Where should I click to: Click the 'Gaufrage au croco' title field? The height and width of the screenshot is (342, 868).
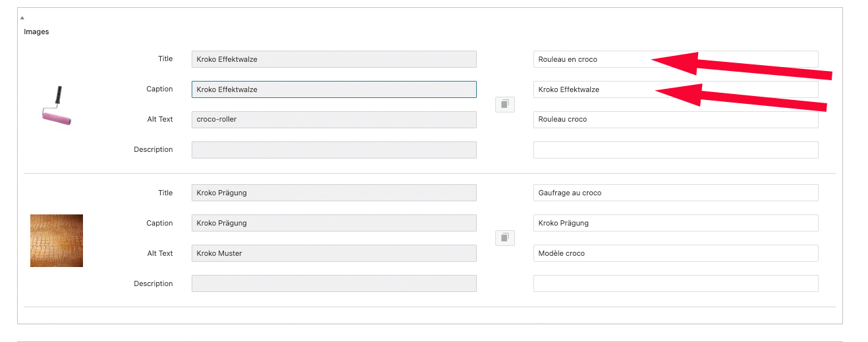click(x=675, y=193)
